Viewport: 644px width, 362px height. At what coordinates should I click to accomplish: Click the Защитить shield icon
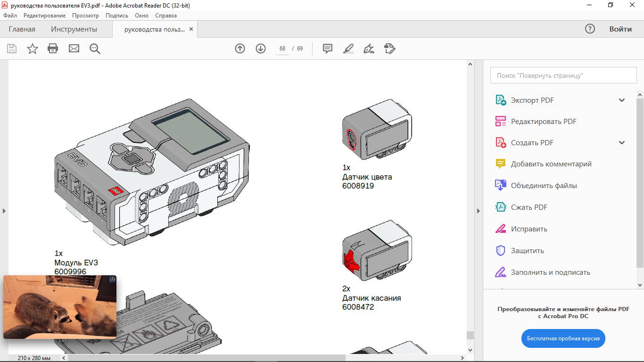[500, 250]
